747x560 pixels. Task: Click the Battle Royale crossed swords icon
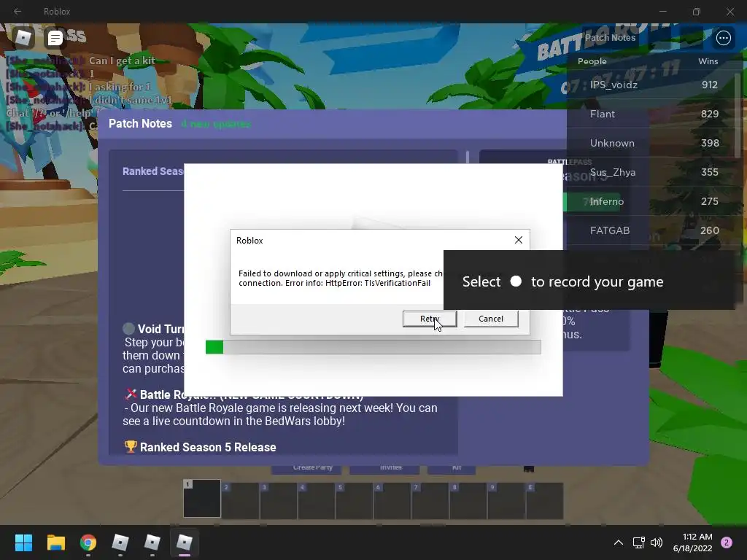click(x=131, y=394)
